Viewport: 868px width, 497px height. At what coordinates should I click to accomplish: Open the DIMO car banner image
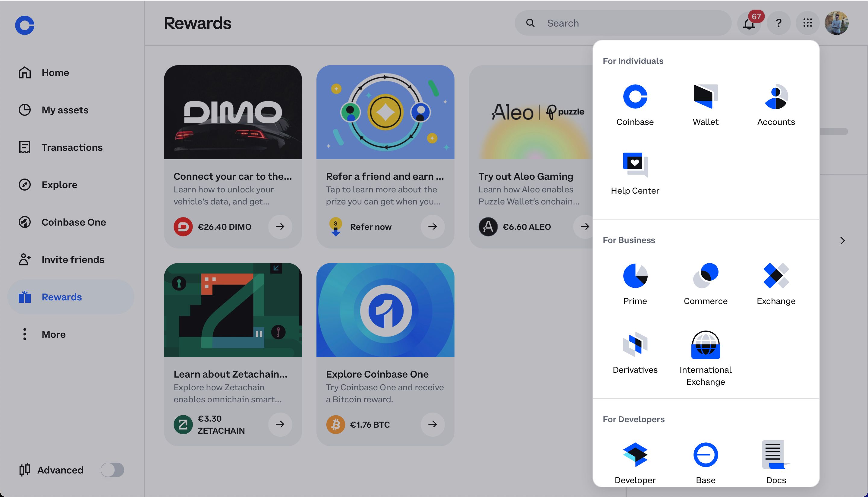pos(233,112)
